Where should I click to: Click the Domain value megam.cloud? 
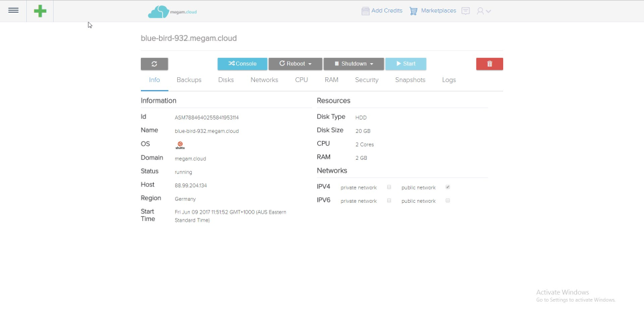tap(190, 159)
